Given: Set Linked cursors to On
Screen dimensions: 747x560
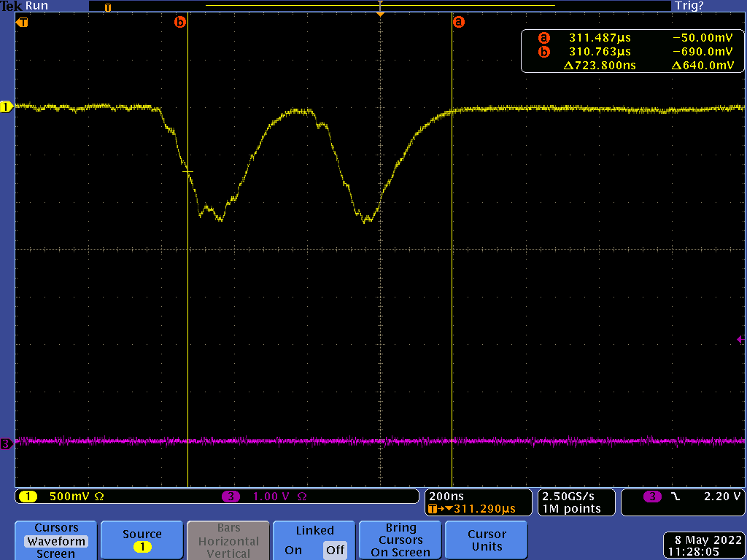Looking at the screenshot, I should (293, 550).
